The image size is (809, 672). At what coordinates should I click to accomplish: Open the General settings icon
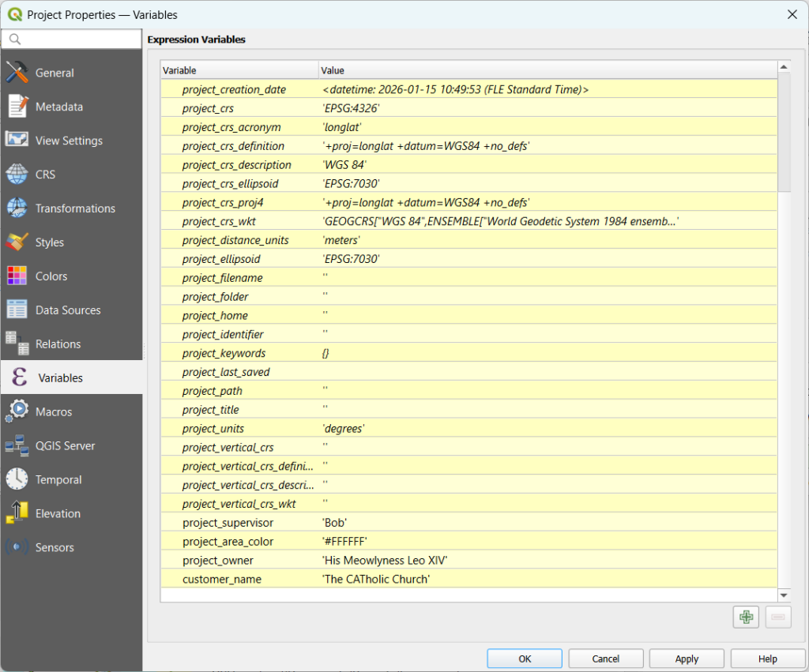click(17, 73)
